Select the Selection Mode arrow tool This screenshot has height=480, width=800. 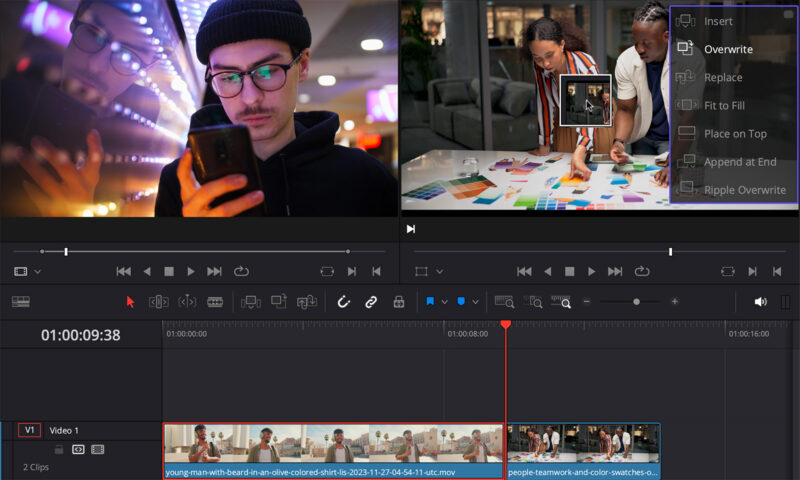(x=130, y=302)
